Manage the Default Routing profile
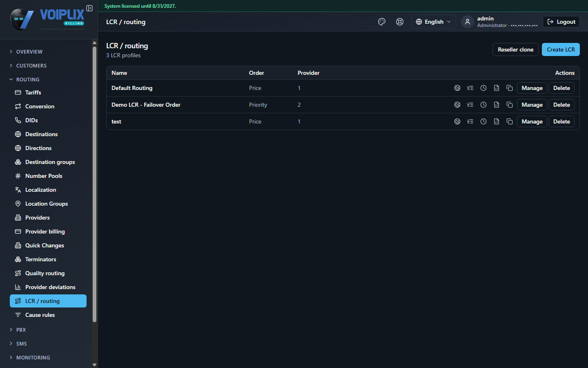 (532, 88)
